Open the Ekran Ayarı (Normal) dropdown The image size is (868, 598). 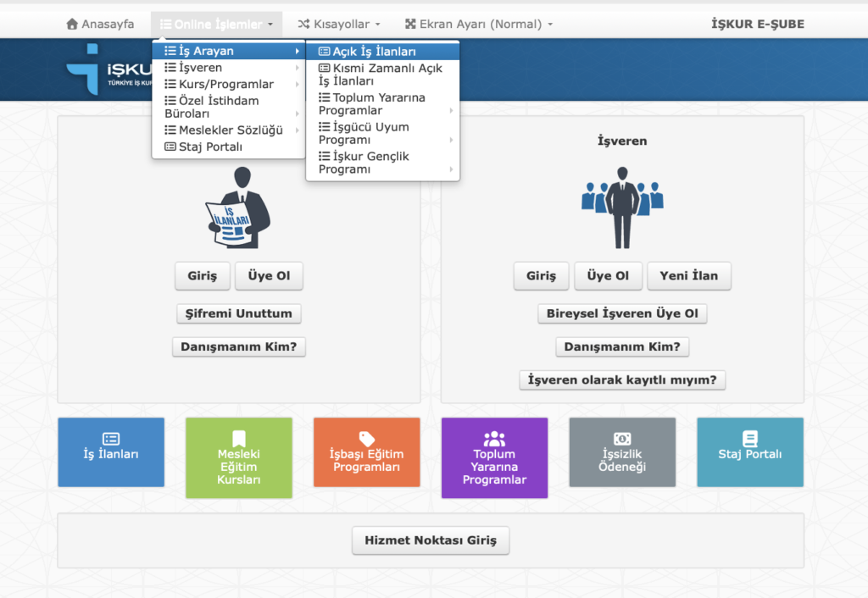pos(479,25)
